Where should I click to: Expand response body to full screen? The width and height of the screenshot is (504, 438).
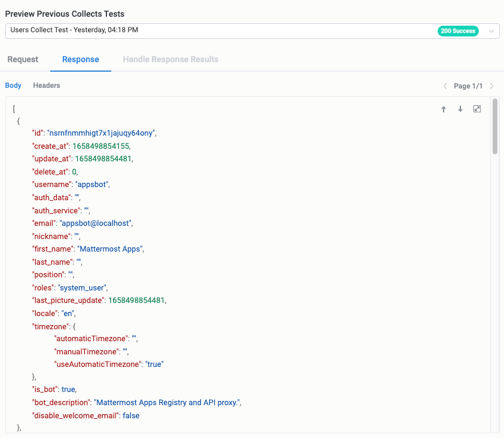tap(477, 109)
